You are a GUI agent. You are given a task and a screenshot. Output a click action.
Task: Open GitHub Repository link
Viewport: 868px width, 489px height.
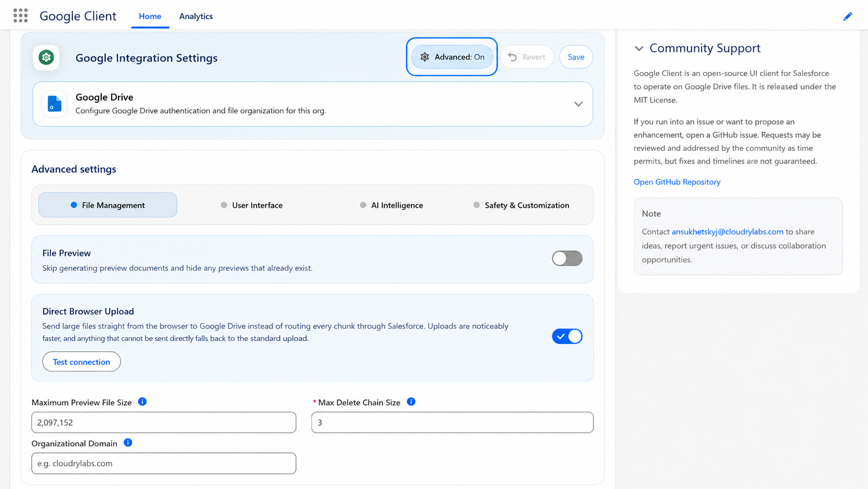pos(677,182)
